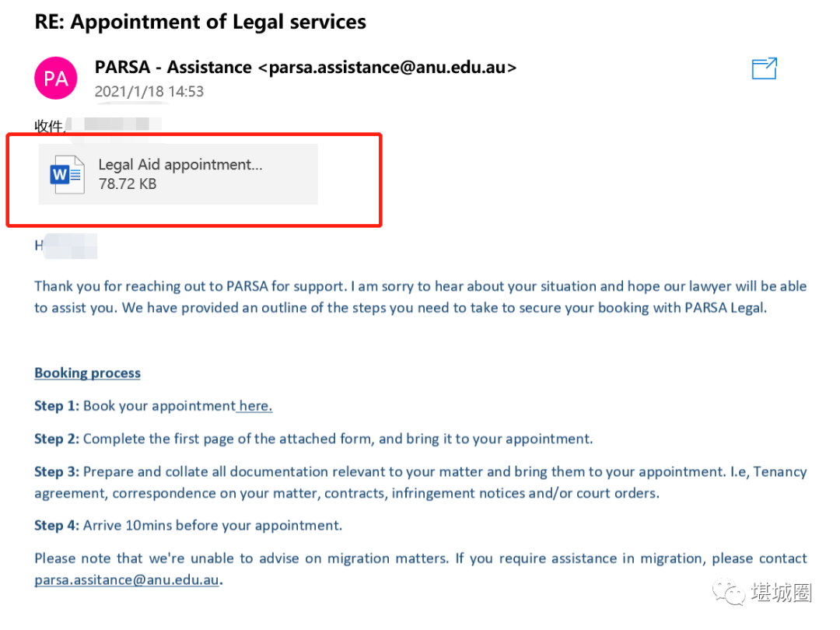The image size is (840, 630).
Task: Click the blurred recipient name field
Action: (x=114, y=124)
